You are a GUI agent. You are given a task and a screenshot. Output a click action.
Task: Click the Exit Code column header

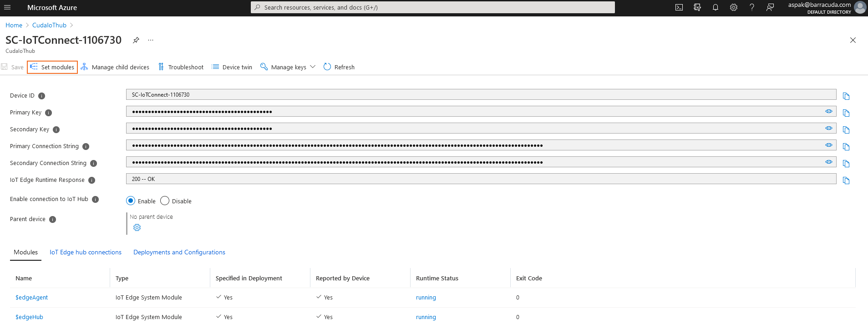[529, 278]
